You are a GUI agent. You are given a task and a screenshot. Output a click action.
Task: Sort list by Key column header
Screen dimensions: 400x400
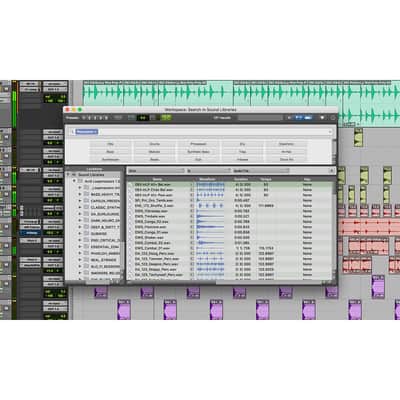pos(307,179)
